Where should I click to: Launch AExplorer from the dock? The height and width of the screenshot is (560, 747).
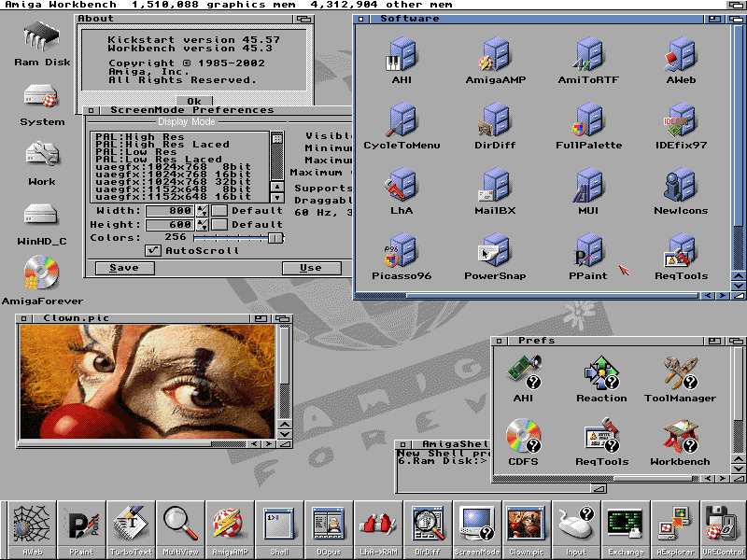pos(676,529)
